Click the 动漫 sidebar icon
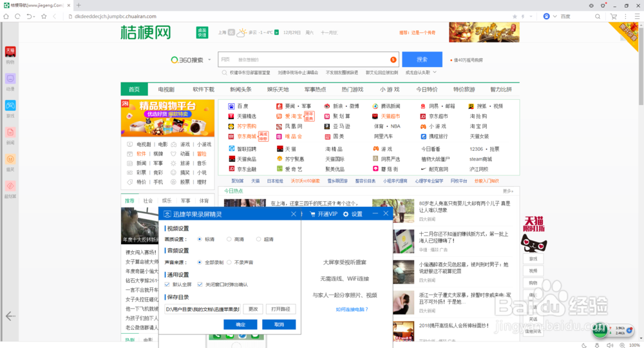This screenshot has height=348, width=644. tap(10, 79)
